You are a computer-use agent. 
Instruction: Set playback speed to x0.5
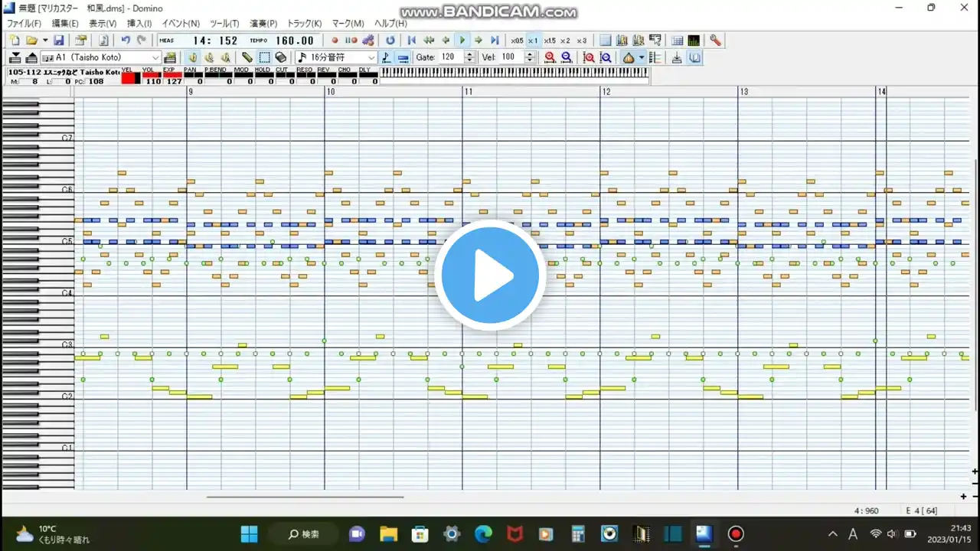coord(518,41)
